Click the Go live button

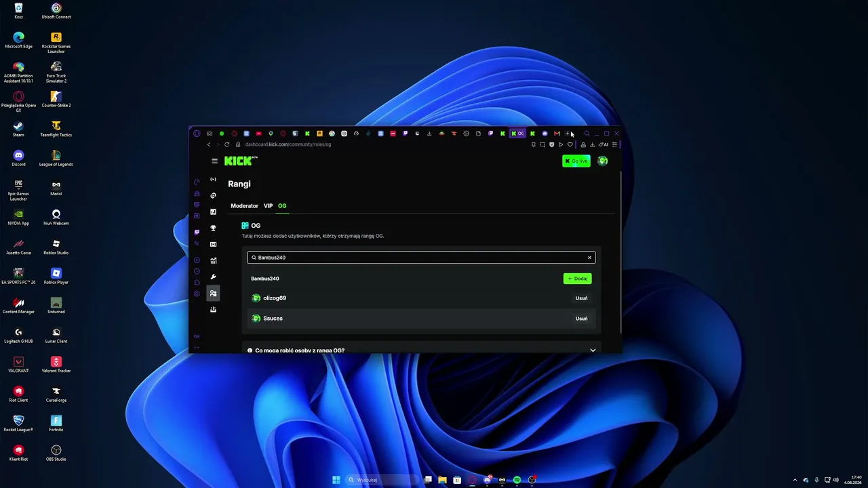(576, 161)
